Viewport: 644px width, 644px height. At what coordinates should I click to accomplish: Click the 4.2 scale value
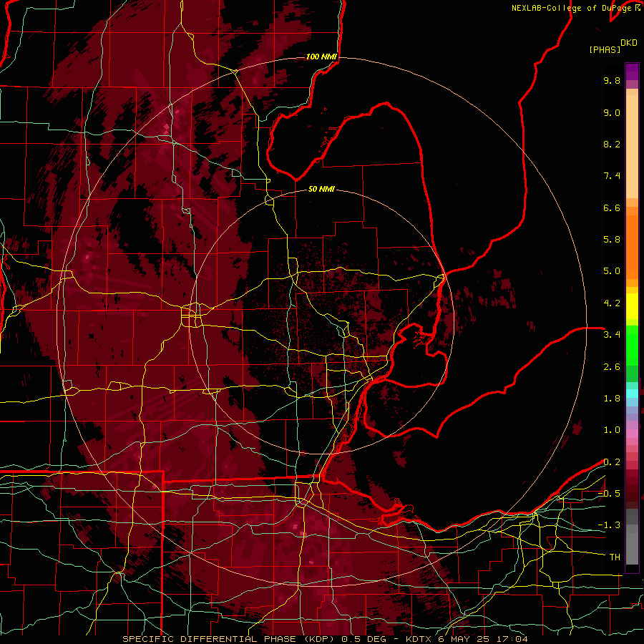tap(612, 303)
